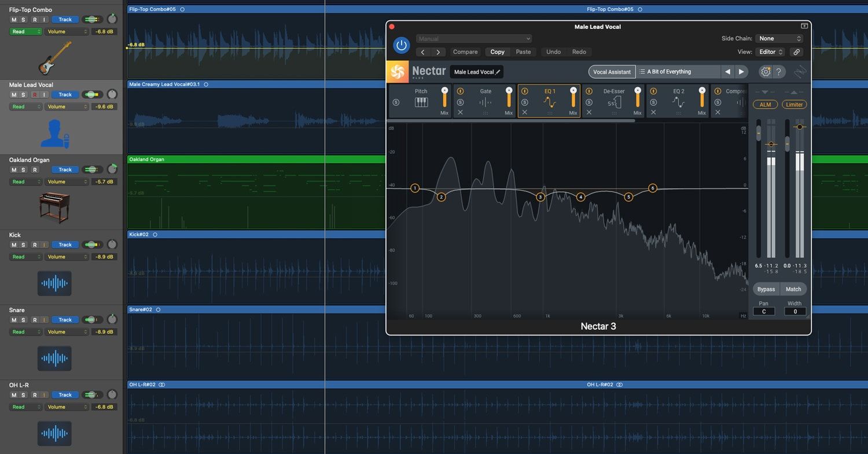This screenshot has height=454, width=868.
Task: Record-enable the Male Lead Vocal track
Action: tap(35, 95)
